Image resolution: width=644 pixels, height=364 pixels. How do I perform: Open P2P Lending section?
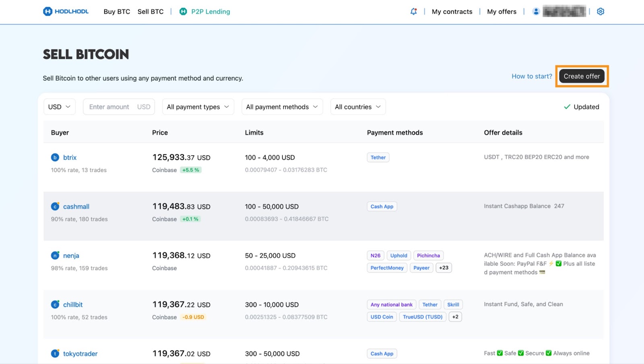[x=211, y=12]
